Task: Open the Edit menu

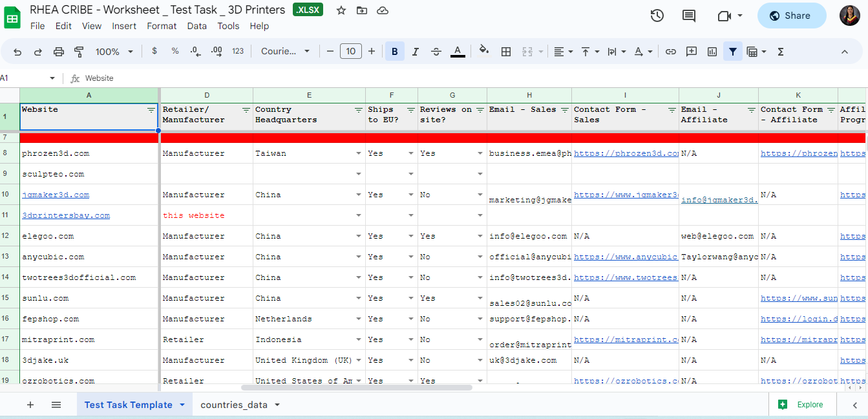Action: click(x=63, y=26)
